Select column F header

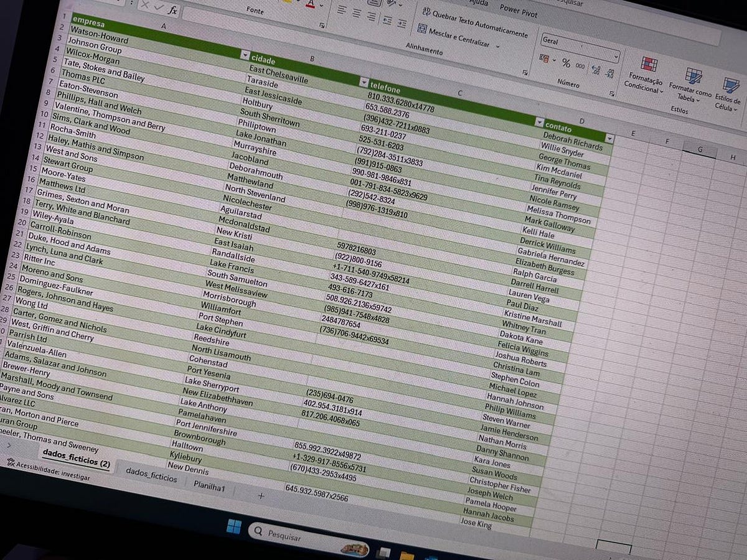(667, 141)
